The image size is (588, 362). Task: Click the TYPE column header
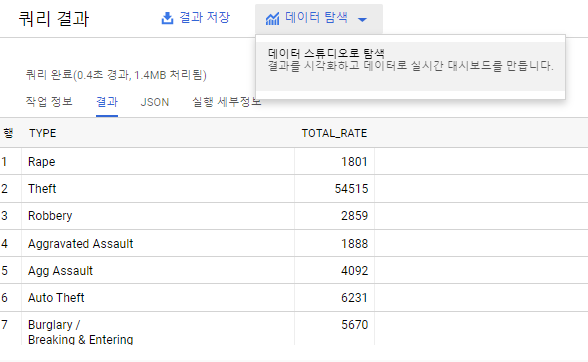[x=43, y=133]
